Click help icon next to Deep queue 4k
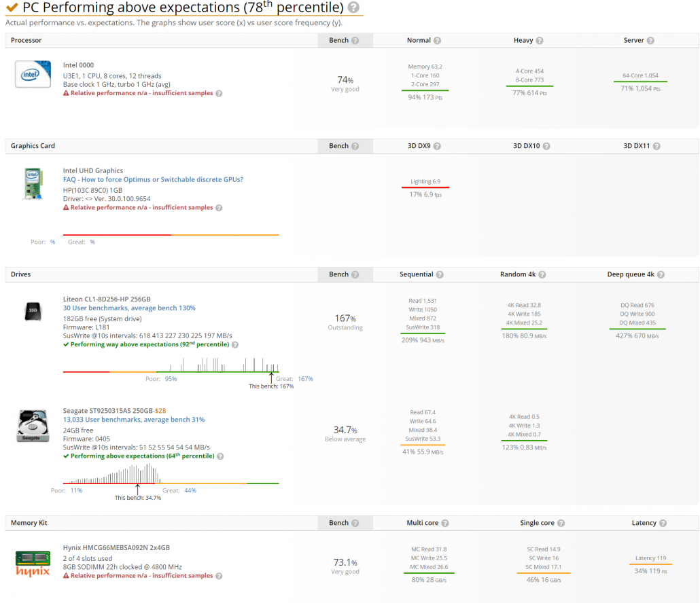This screenshot has height=603, width=700. point(661,275)
